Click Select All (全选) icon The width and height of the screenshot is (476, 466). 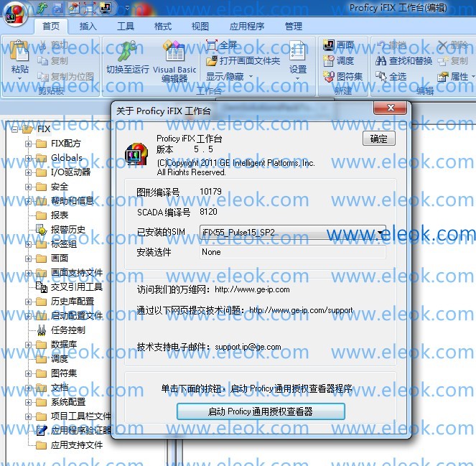[381, 77]
